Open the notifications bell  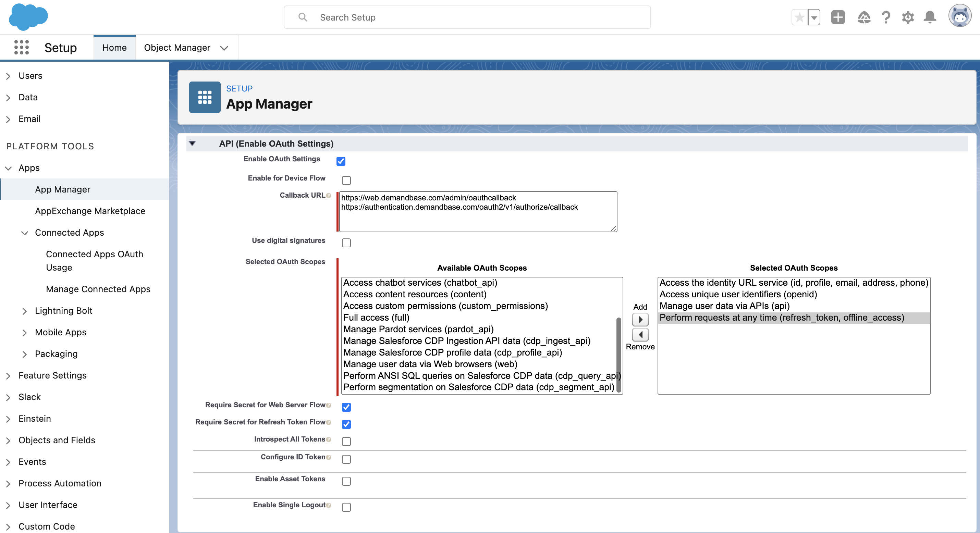[x=930, y=17]
